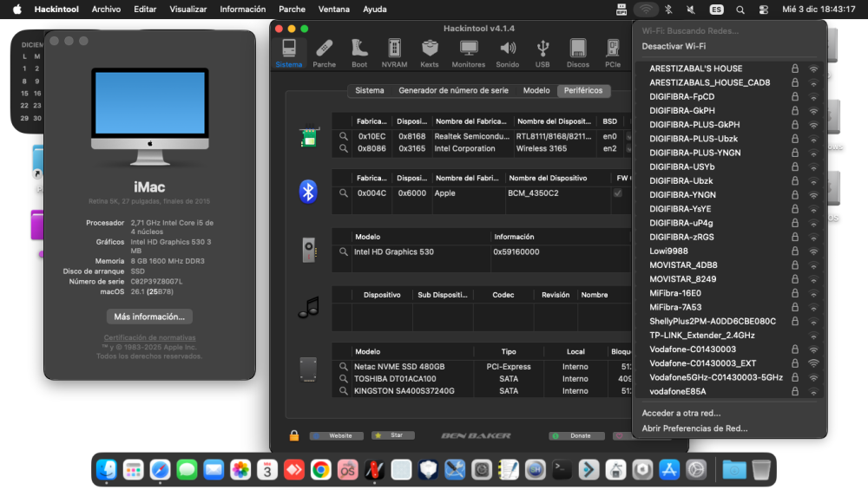The width and height of the screenshot is (868, 490).
Task: Connect to vodafoneE85A network
Action: point(730,391)
